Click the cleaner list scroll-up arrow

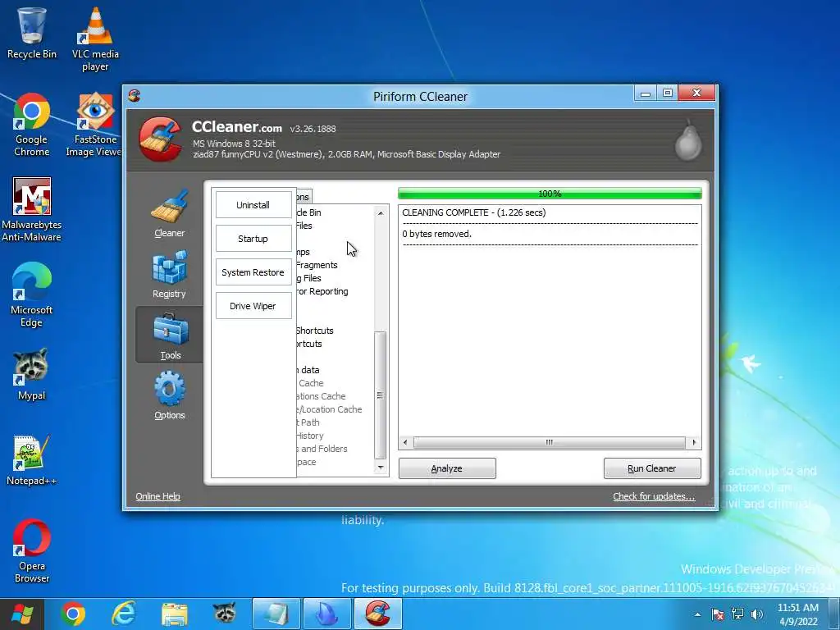coord(381,213)
